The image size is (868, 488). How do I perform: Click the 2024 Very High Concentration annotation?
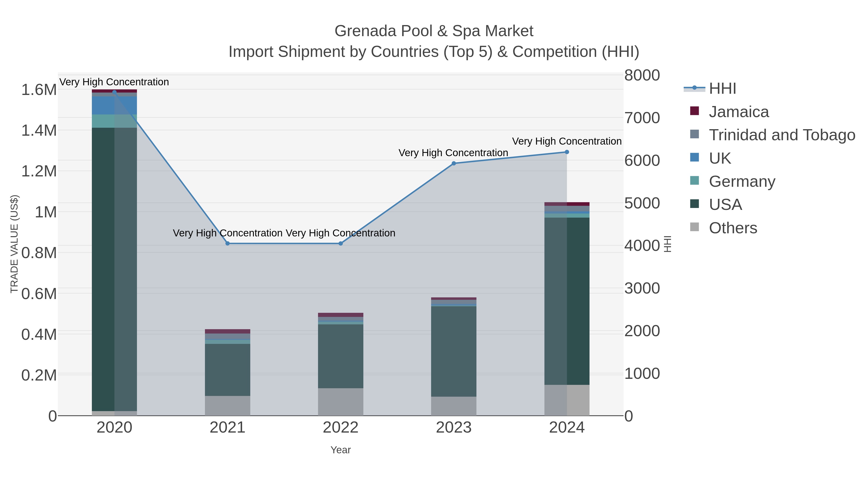(x=567, y=141)
